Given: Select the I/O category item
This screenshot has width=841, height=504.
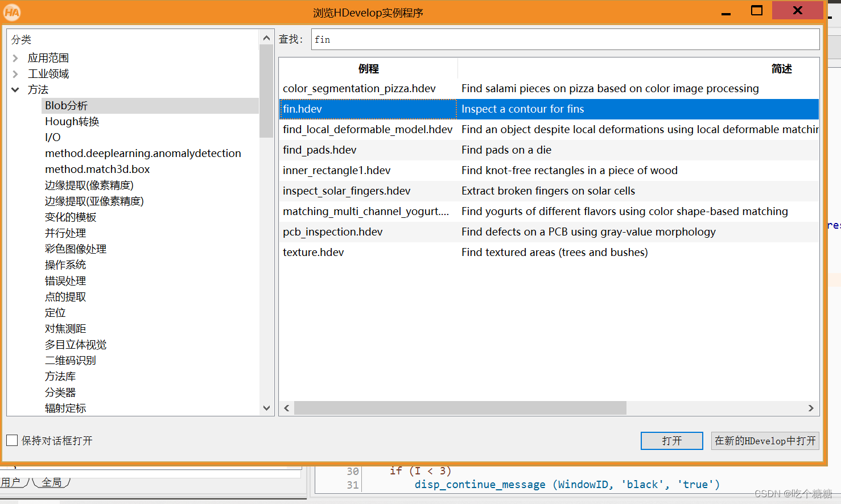Looking at the screenshot, I should pyautogui.click(x=53, y=138).
